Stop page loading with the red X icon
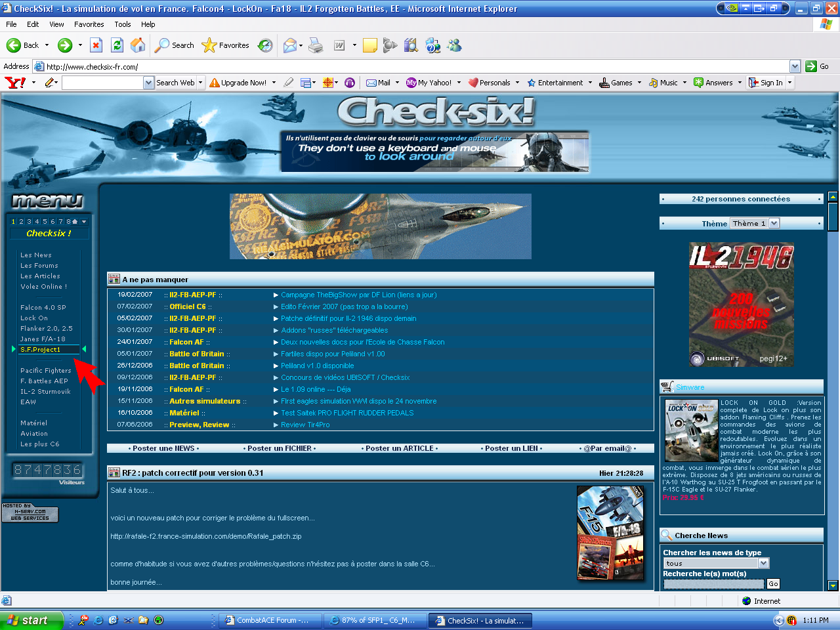Image resolution: width=840 pixels, height=630 pixels. (x=96, y=45)
